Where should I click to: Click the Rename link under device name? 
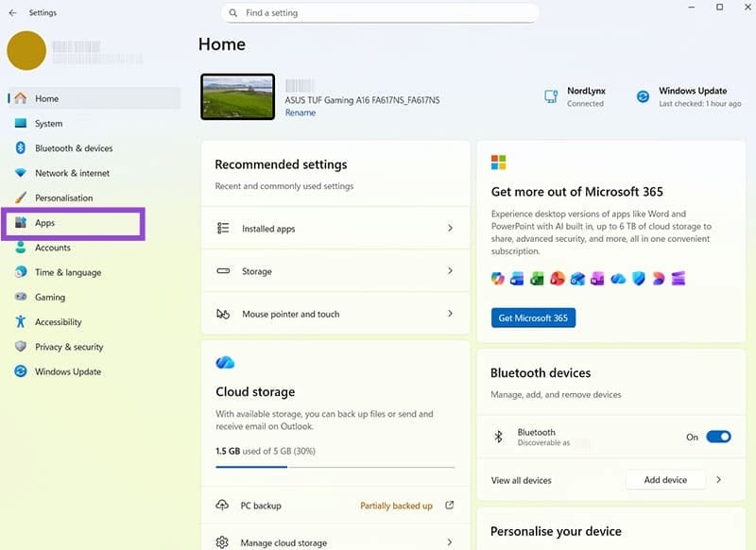pyautogui.click(x=301, y=112)
